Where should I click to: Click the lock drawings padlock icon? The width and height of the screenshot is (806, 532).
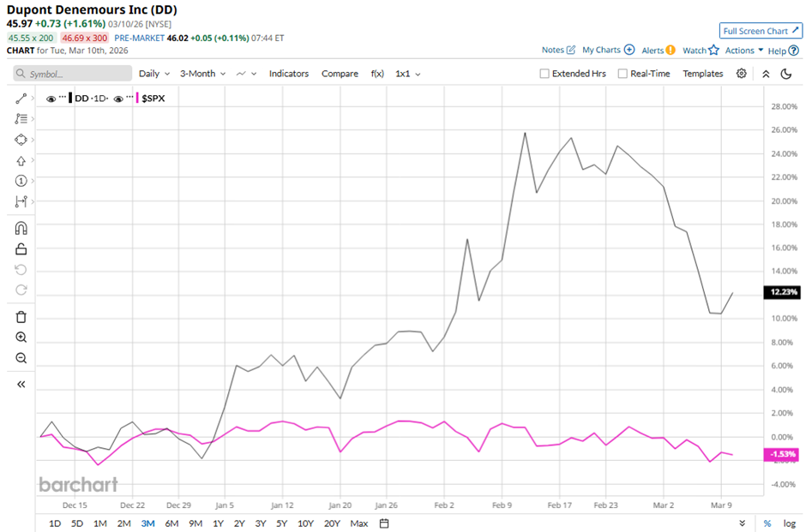tap(21, 249)
